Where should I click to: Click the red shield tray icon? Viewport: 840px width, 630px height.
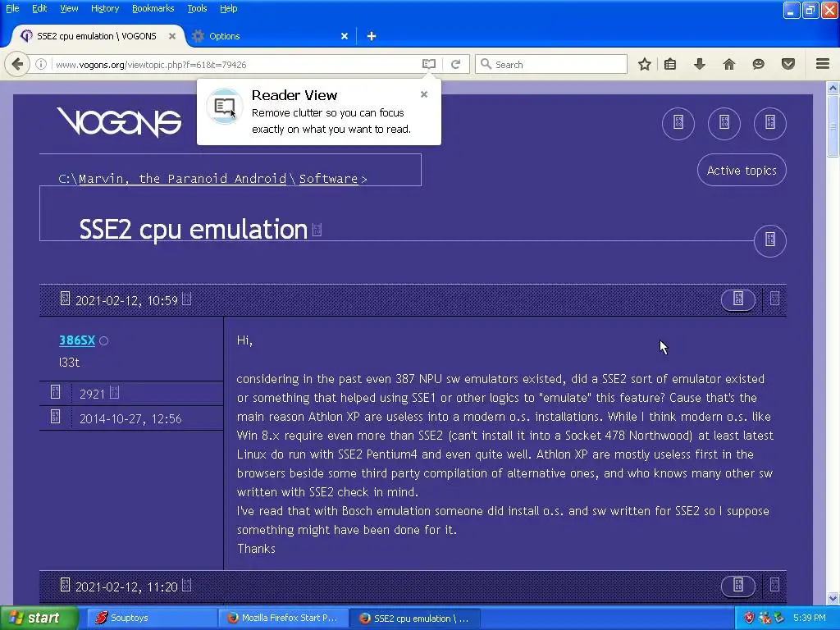tap(749, 619)
